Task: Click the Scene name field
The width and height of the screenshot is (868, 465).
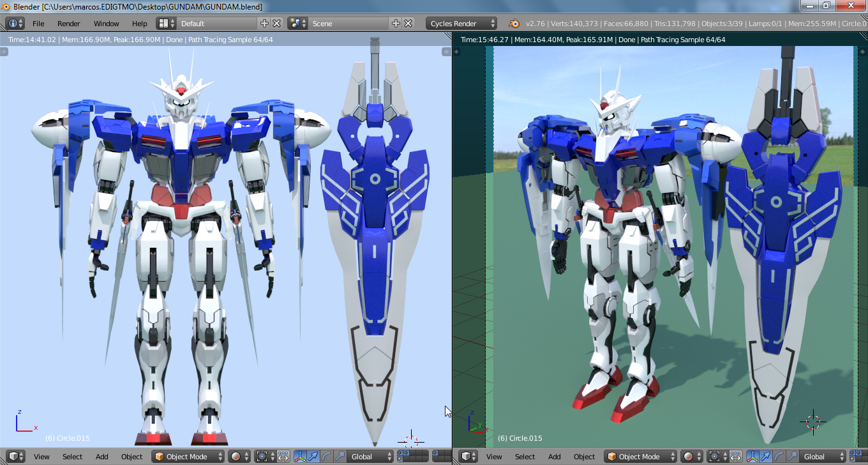Action: tap(348, 24)
